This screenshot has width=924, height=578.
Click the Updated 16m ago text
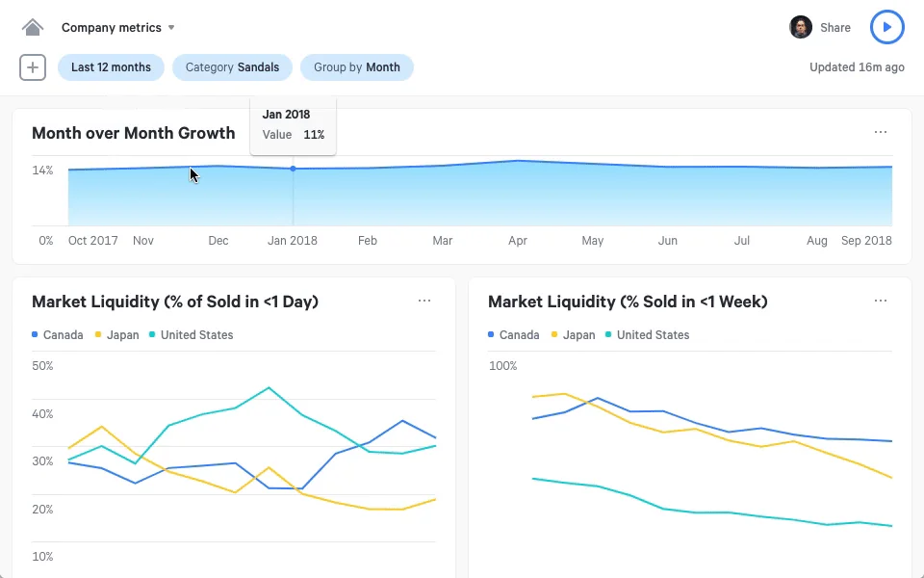(857, 67)
